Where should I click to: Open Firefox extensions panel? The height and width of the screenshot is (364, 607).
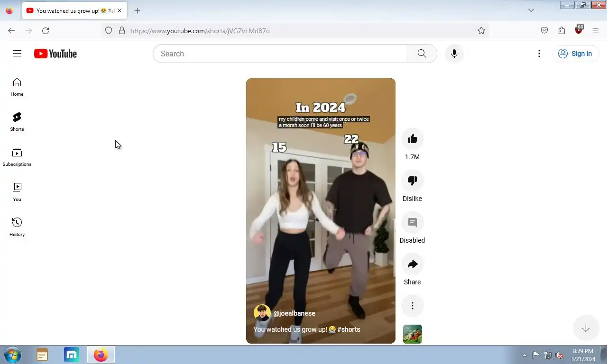[561, 30]
